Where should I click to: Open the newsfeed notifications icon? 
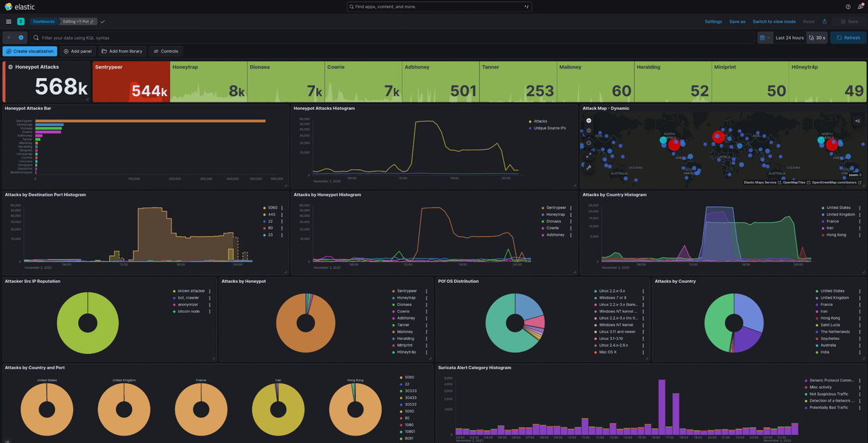pos(860,6)
